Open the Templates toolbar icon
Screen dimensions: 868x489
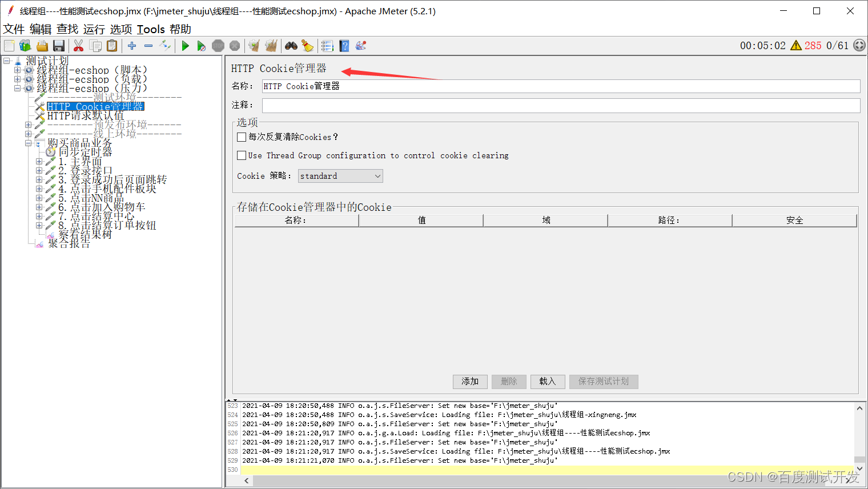25,46
